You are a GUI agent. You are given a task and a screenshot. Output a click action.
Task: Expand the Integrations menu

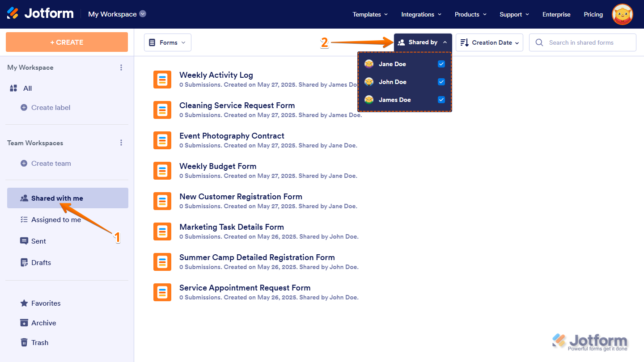(421, 14)
